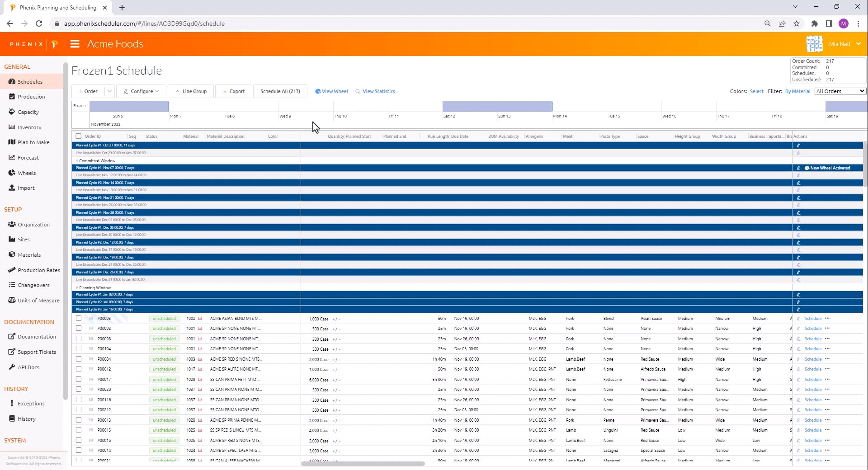Open Changeovers from the Setup section
The image size is (868, 470).
[x=33, y=285]
